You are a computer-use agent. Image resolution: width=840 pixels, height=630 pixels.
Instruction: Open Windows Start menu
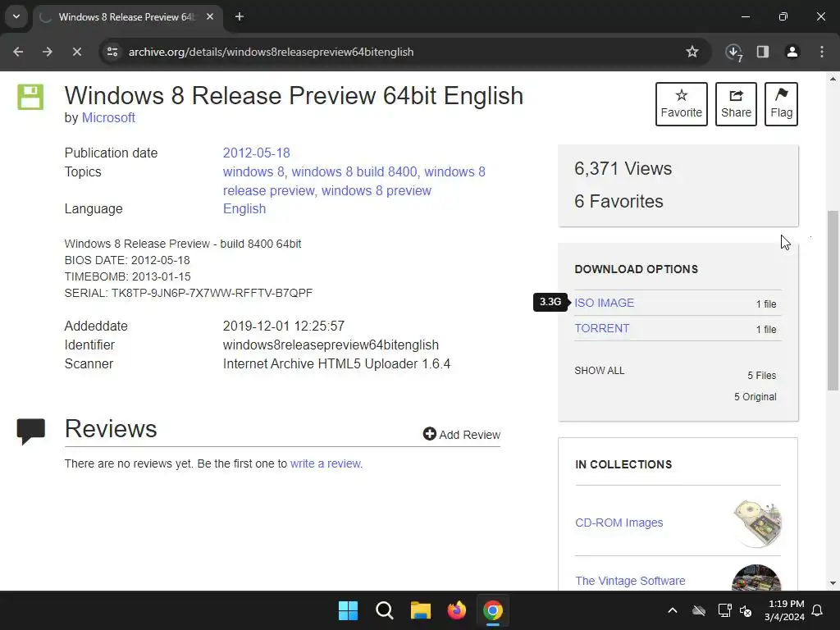point(348,610)
